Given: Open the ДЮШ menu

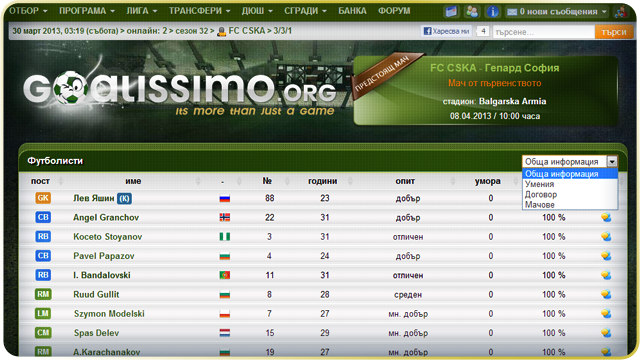Looking at the screenshot, I should click(x=257, y=11).
